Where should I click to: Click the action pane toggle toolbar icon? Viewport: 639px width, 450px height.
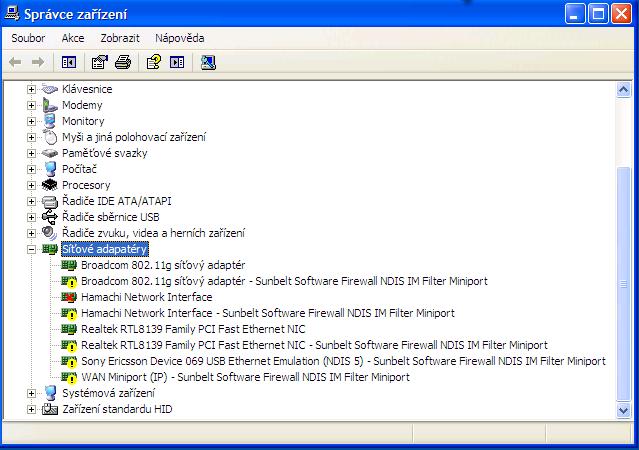177,62
